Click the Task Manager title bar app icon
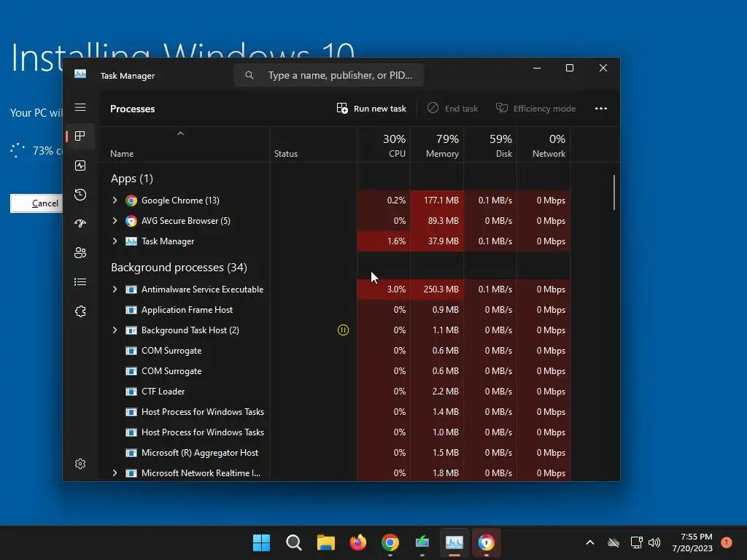 (x=80, y=74)
